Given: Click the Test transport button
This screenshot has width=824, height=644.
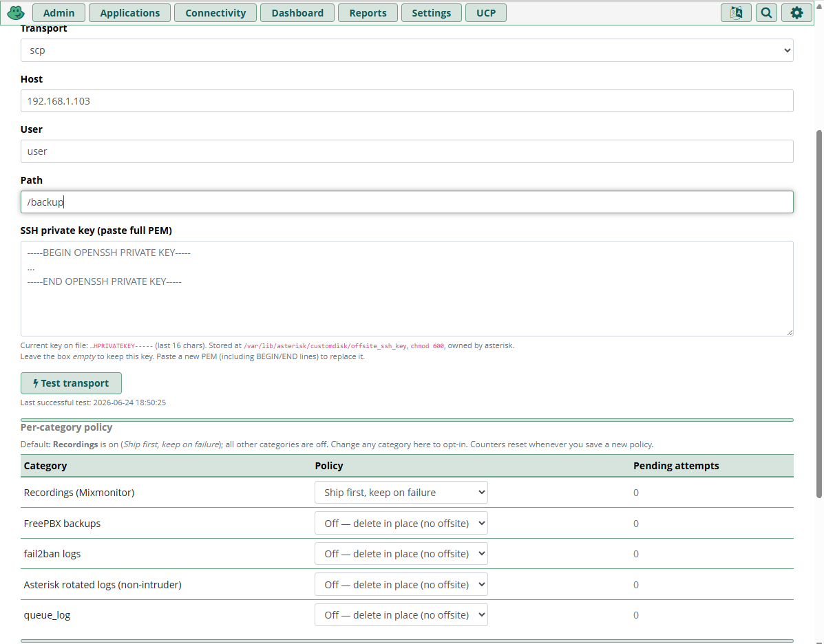Looking at the screenshot, I should click(x=71, y=383).
